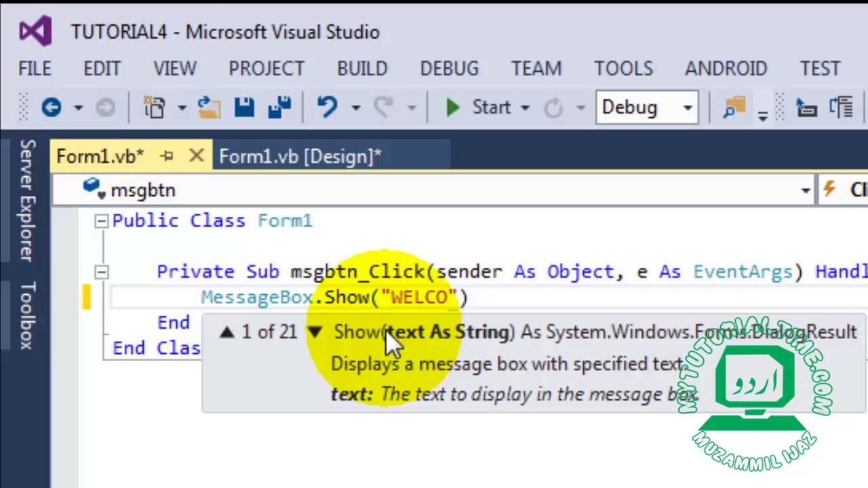Open the PROJECT menu
This screenshot has width=868, height=488.
point(267,68)
